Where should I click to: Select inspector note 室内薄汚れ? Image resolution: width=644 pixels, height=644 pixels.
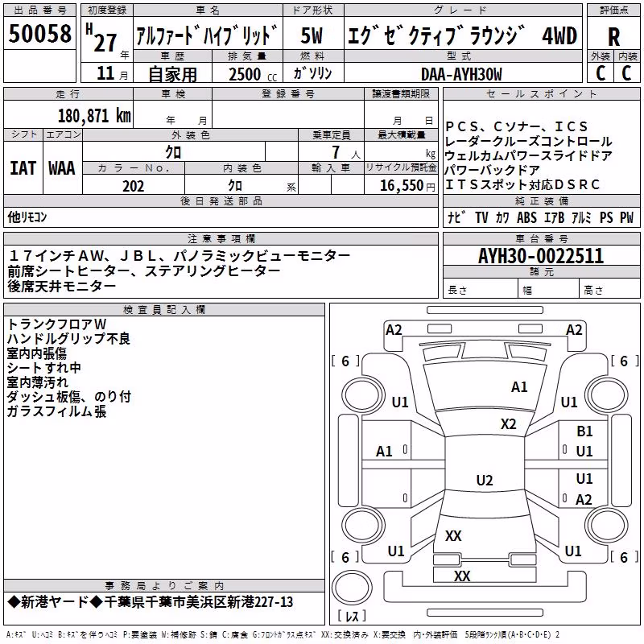click(37, 382)
